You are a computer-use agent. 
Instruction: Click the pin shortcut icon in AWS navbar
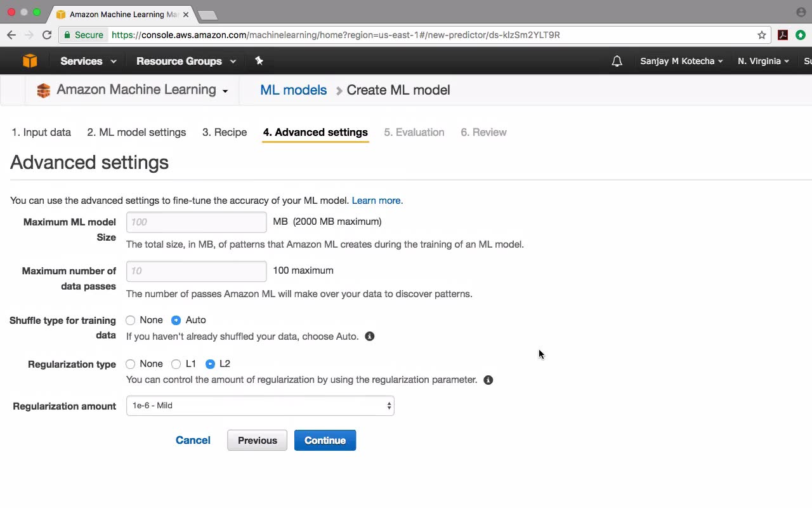(259, 61)
